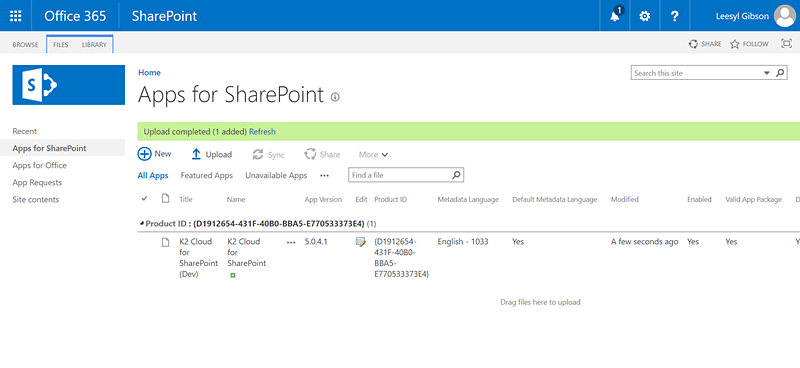This screenshot has height=368, width=800.
Task: Click the 5.0.4.1 version cell
Action: coord(316,241)
